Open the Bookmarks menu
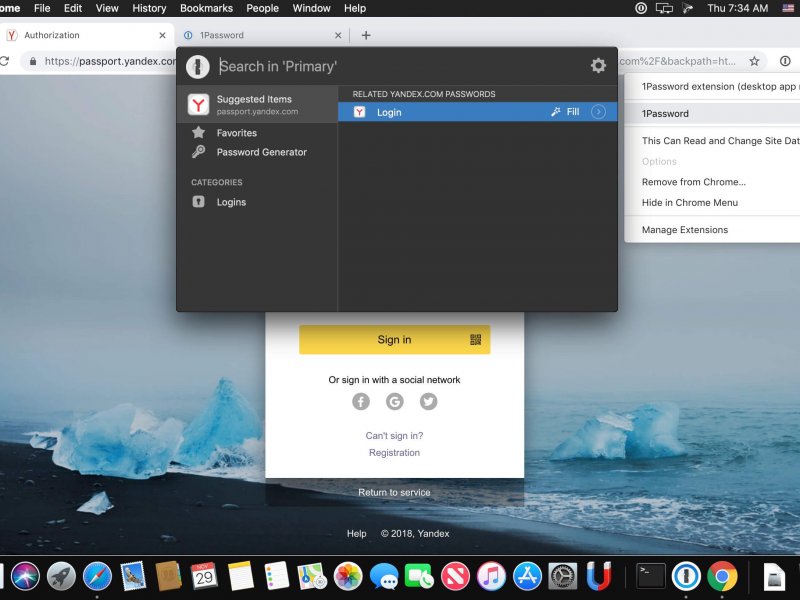 206,8
